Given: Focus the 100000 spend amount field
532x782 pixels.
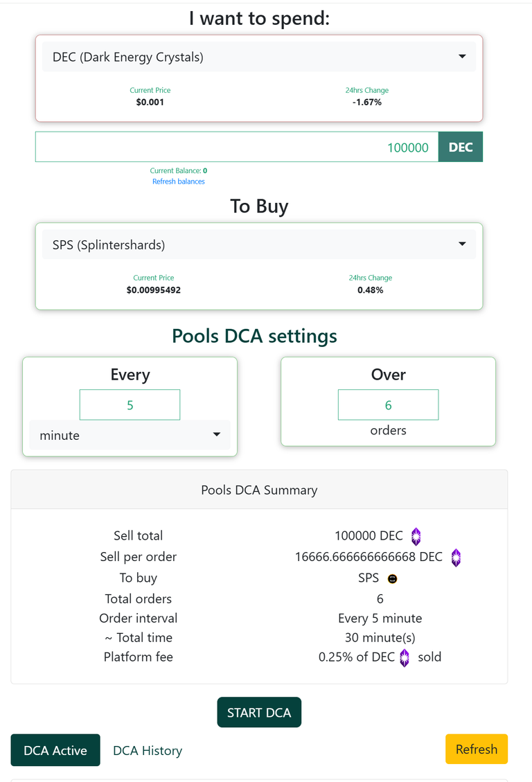Looking at the screenshot, I should click(237, 147).
